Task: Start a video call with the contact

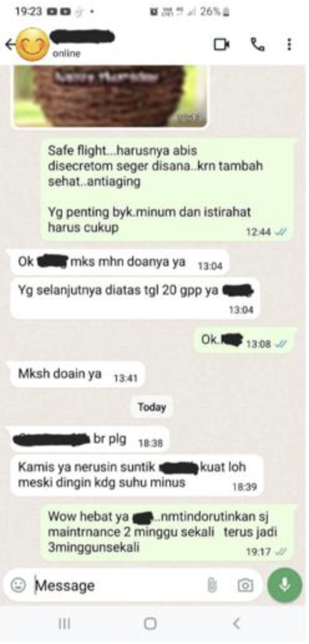Action: [x=222, y=44]
